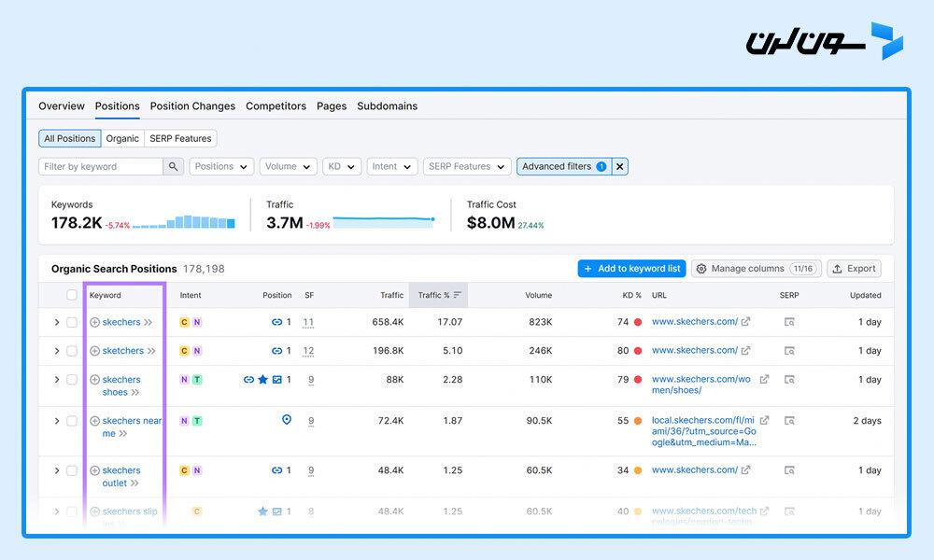Open the 'sketchers' keyword link
The height and width of the screenshot is (560, 934).
[122, 351]
